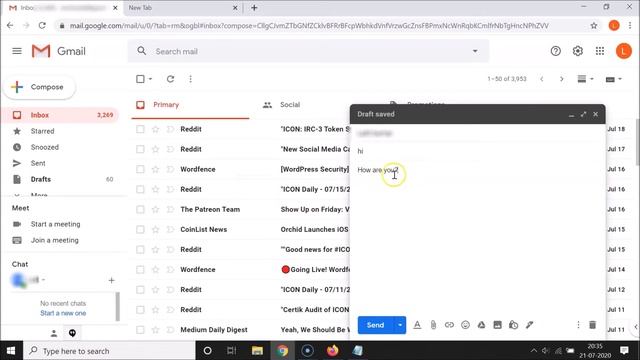
Task: Open more send options dropdown arrow
Action: click(400, 325)
